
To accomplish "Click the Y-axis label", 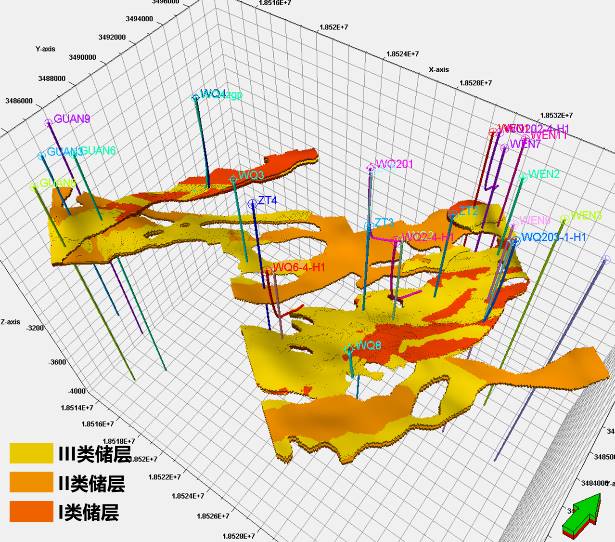I will 46,48.
